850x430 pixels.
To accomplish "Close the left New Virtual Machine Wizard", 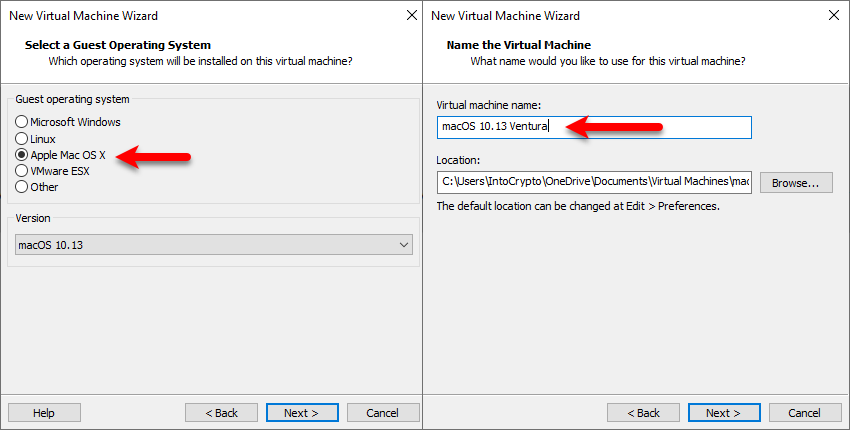I will [412, 15].
